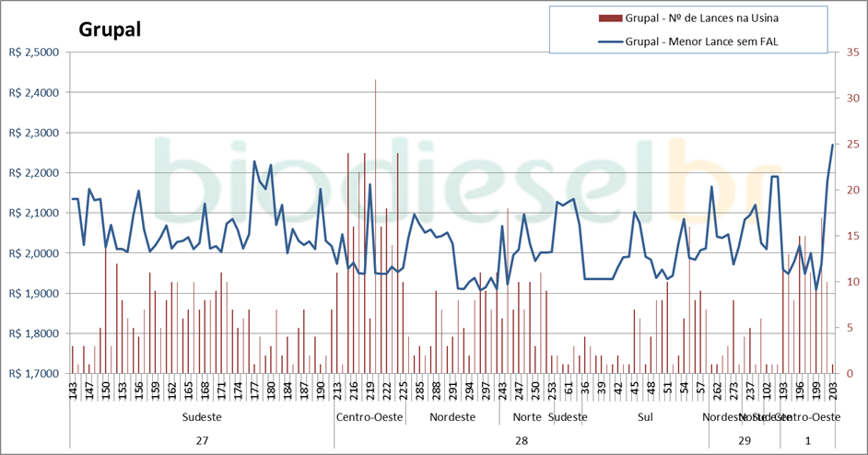The image size is (868, 455).
Task: Click the x-axis label 143
Action: pyautogui.click(x=74, y=391)
